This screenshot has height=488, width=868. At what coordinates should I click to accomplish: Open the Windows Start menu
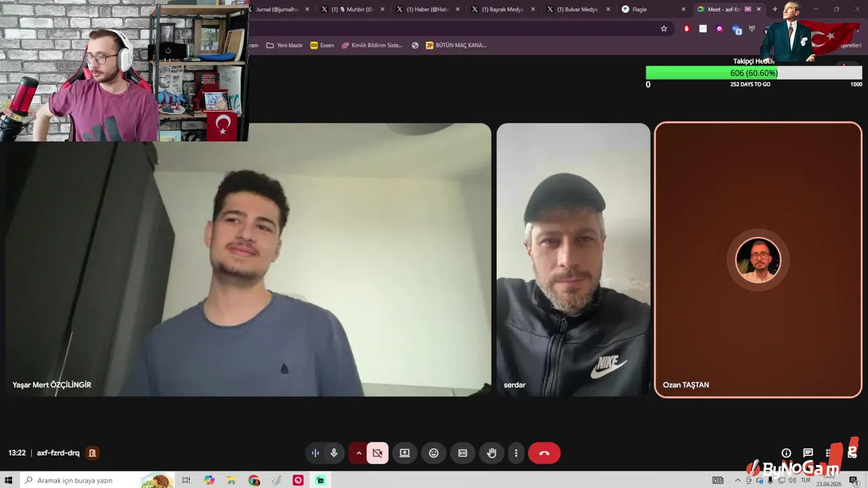(x=9, y=481)
